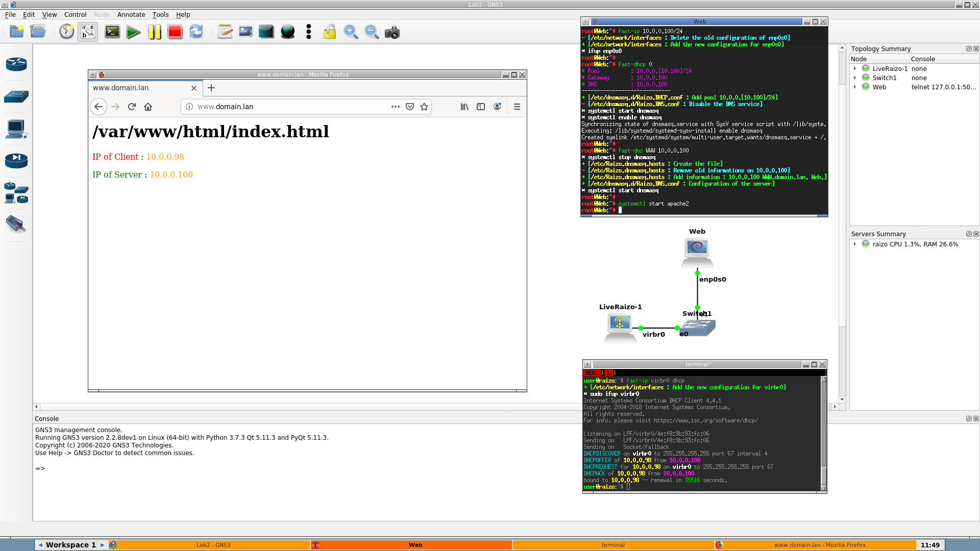Image resolution: width=980 pixels, height=551 pixels.
Task: Toggle Firefox sidebar view button
Action: click(481, 107)
